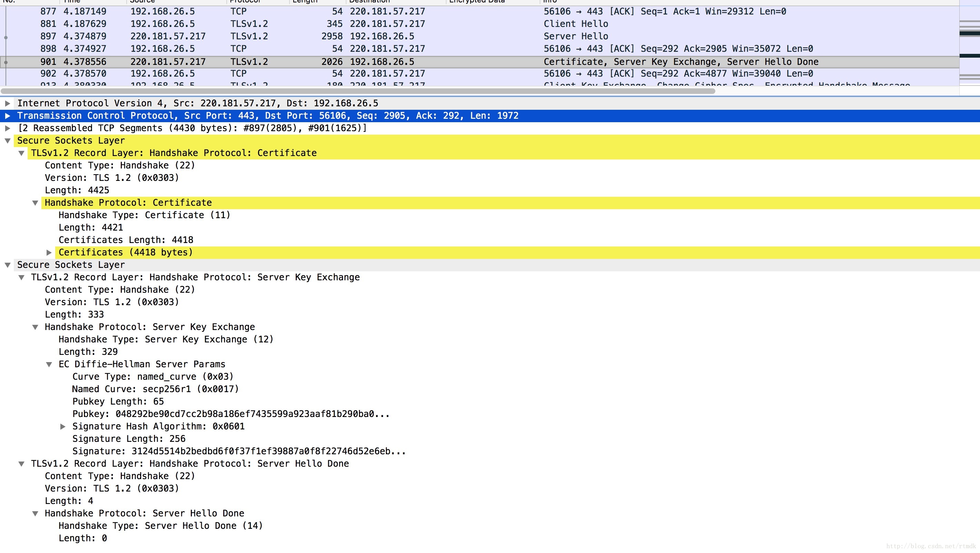Collapse TLSv1.2 Record Layer Certificate node
This screenshot has height=553, width=980.
(21, 153)
